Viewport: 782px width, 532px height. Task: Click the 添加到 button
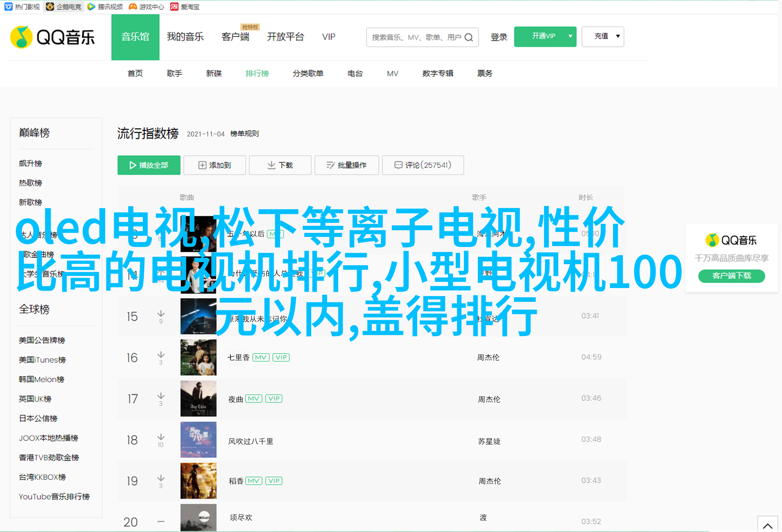point(215,165)
